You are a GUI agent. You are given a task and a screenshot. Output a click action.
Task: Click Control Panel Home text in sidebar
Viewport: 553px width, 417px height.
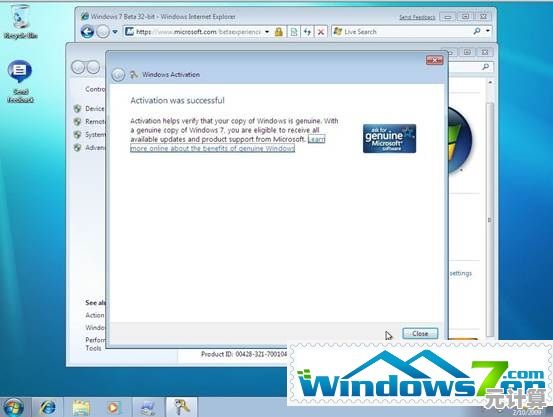(95, 89)
